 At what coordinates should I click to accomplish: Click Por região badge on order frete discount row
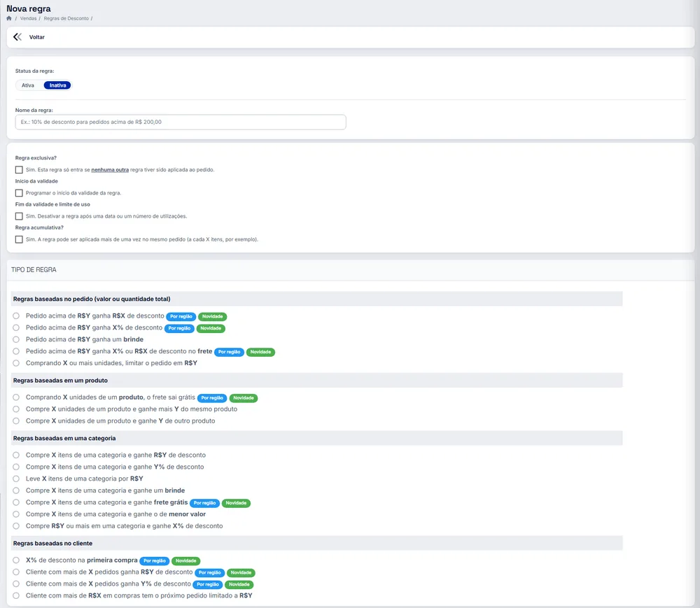click(x=229, y=352)
